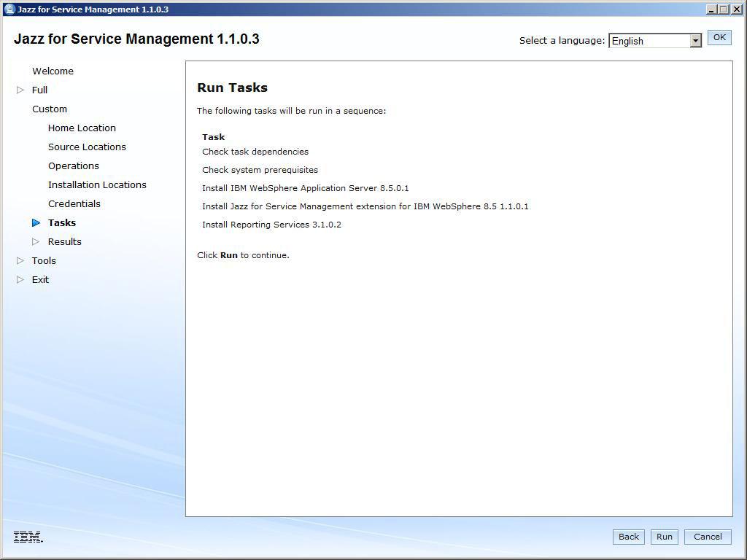Expand the Exit section triangle
This screenshot has height=560, width=747.
[x=20, y=279]
